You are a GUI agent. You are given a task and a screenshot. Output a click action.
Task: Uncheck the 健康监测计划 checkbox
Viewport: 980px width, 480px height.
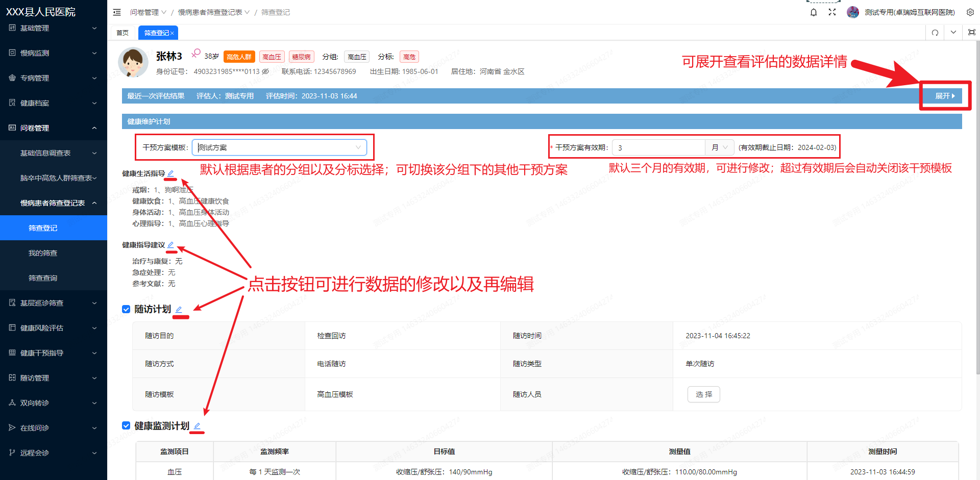click(126, 425)
